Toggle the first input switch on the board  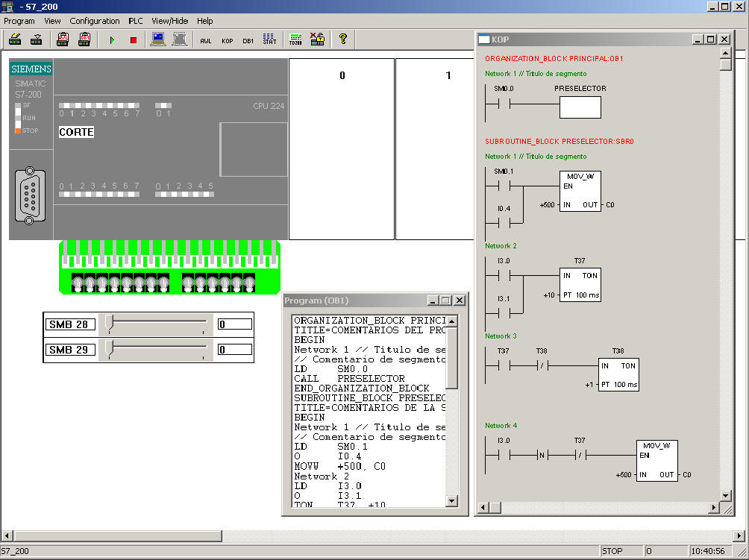[78, 282]
